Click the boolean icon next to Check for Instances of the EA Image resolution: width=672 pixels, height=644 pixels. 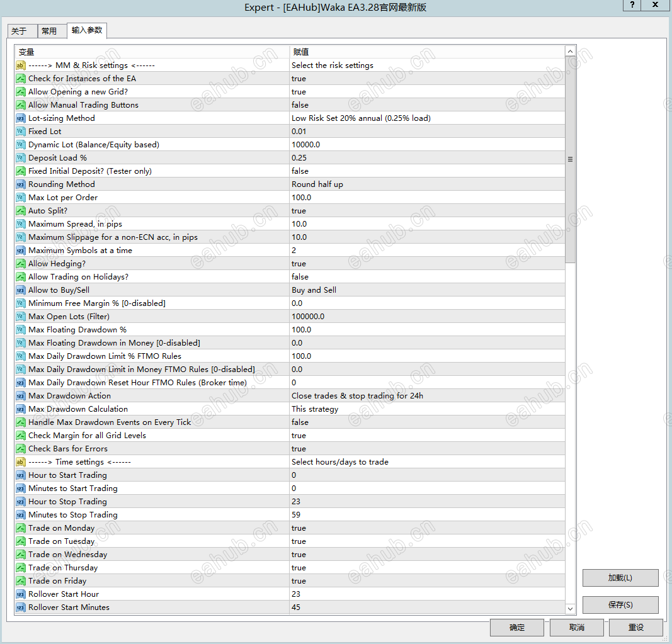pyautogui.click(x=21, y=79)
